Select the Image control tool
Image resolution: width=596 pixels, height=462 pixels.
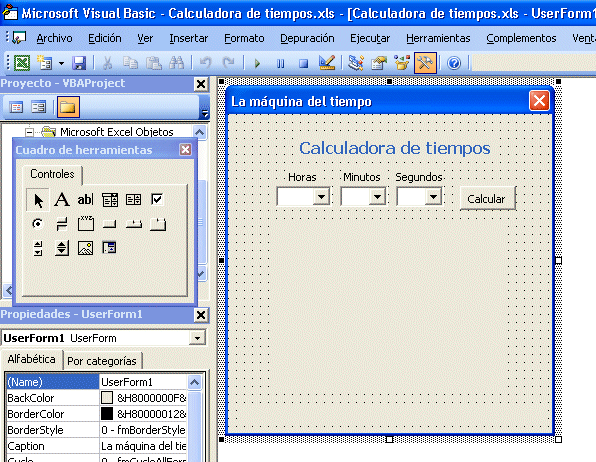[86, 248]
